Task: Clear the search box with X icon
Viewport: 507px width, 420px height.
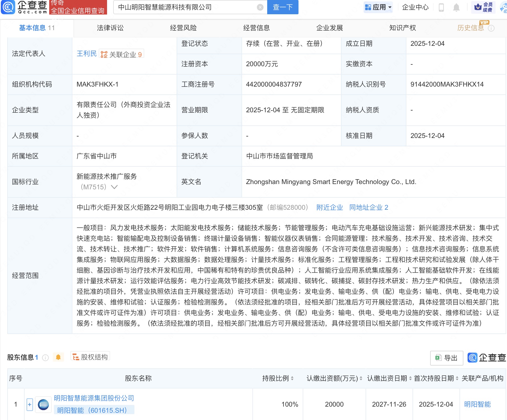Action: point(260,7)
